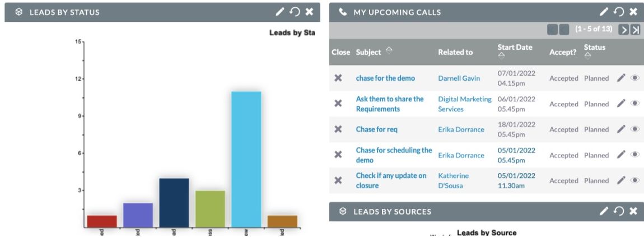Open the Darnell Gavin related record
Viewport: 644px width, 238px height.
tap(459, 78)
